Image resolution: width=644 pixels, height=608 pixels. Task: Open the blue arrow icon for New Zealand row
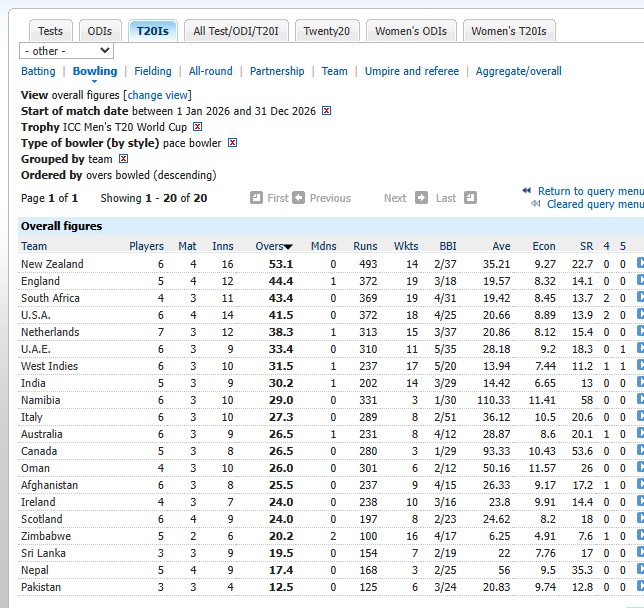pyautogui.click(x=640, y=264)
